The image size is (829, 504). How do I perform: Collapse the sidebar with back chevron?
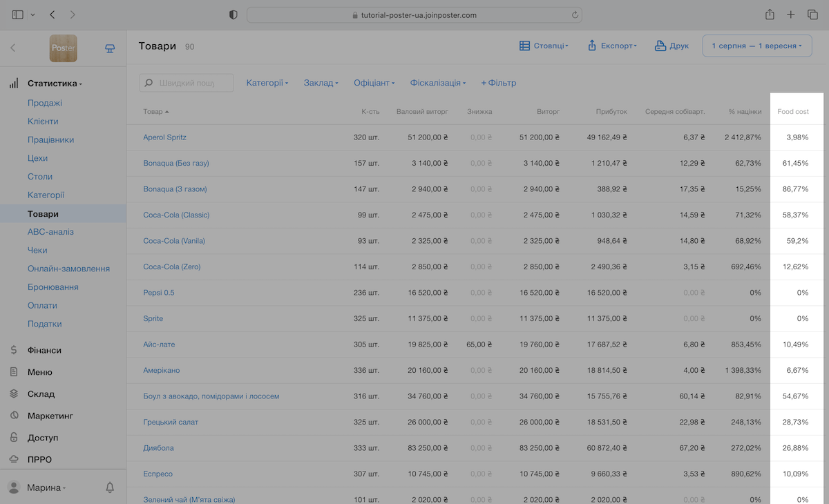click(x=12, y=48)
